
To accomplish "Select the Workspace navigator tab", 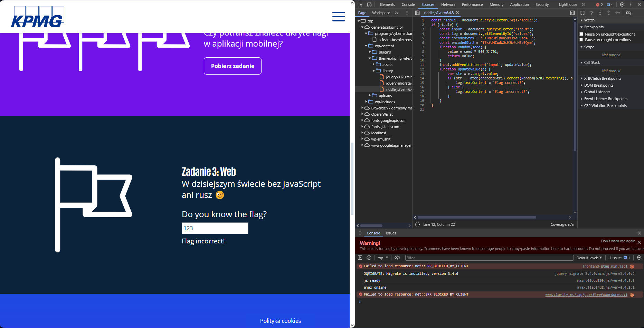I will pos(381,13).
